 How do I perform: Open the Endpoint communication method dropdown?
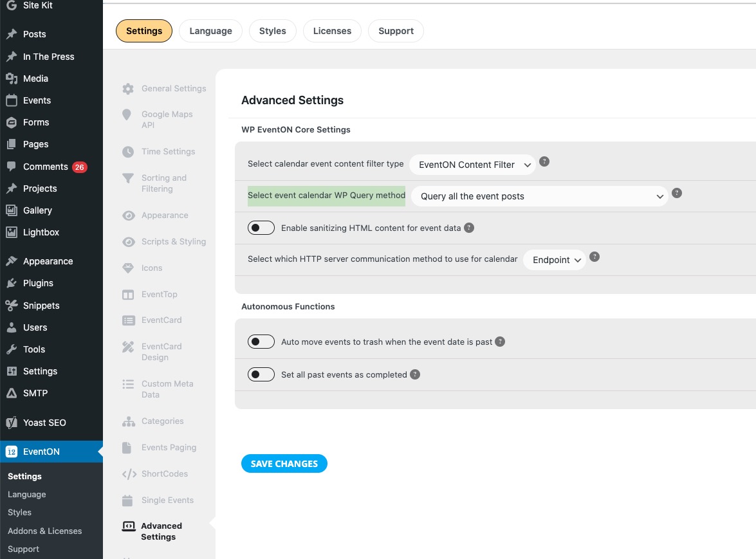tap(555, 260)
